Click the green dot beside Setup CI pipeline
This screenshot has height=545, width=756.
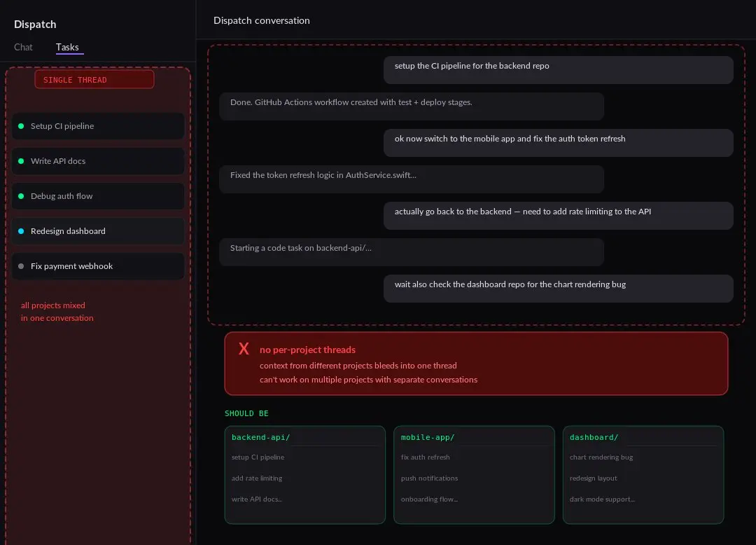click(21, 126)
